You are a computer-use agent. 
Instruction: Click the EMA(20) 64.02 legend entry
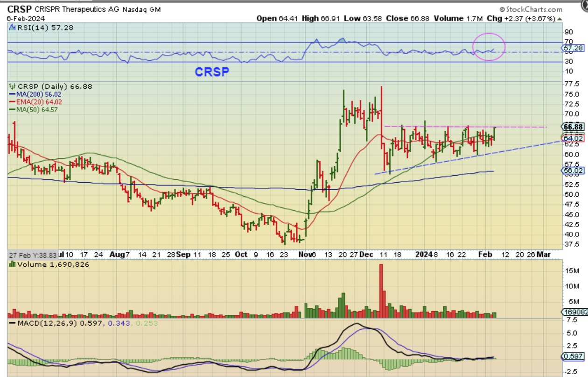(x=36, y=102)
